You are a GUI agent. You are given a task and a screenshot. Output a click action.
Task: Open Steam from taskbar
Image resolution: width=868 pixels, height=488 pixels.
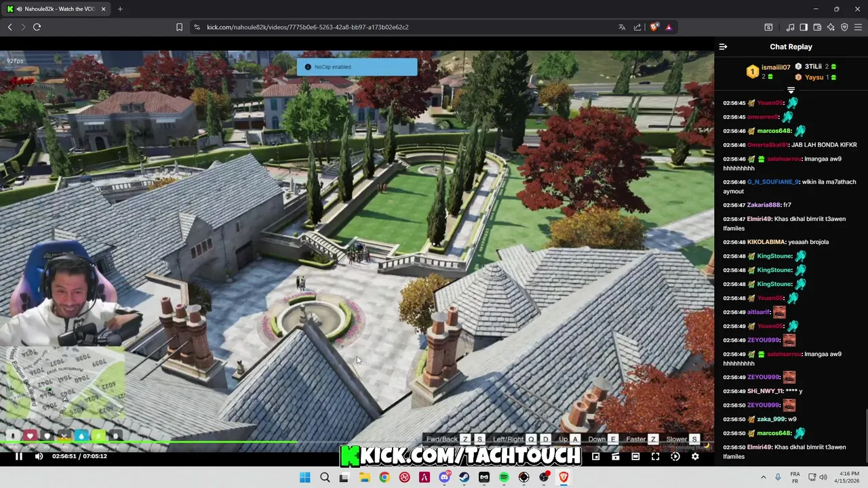point(464,478)
